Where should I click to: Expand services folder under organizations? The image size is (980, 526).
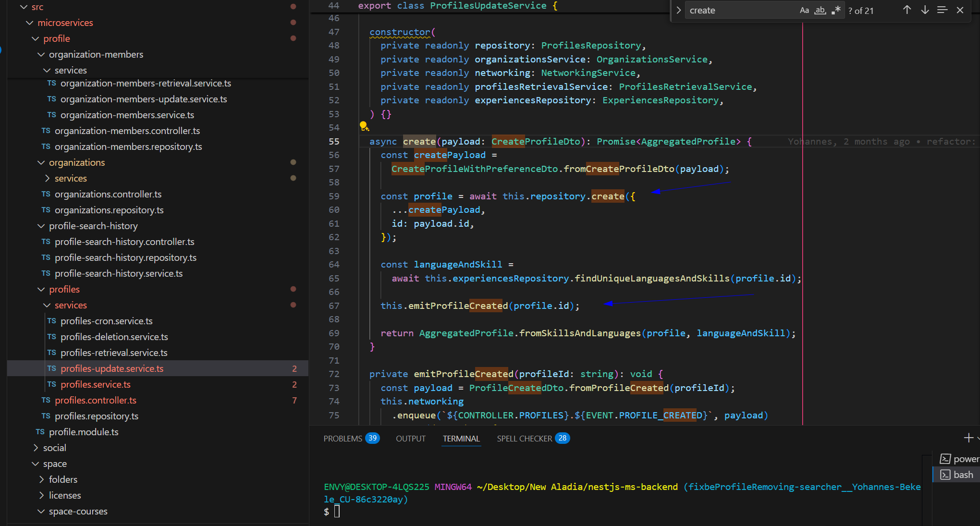pyautogui.click(x=47, y=178)
